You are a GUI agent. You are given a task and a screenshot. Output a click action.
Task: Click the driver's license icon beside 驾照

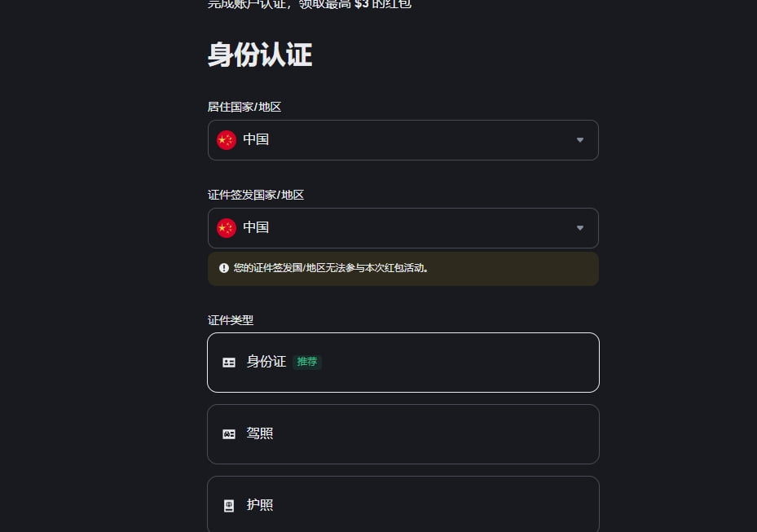229,433
